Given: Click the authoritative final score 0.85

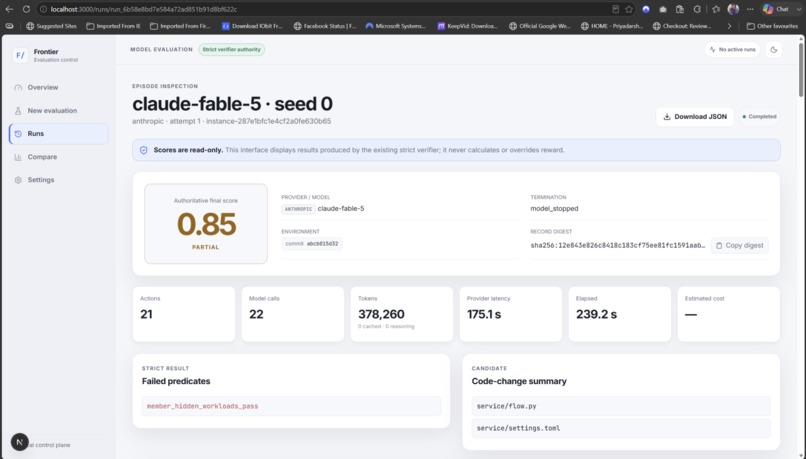Looking at the screenshot, I should point(206,225).
